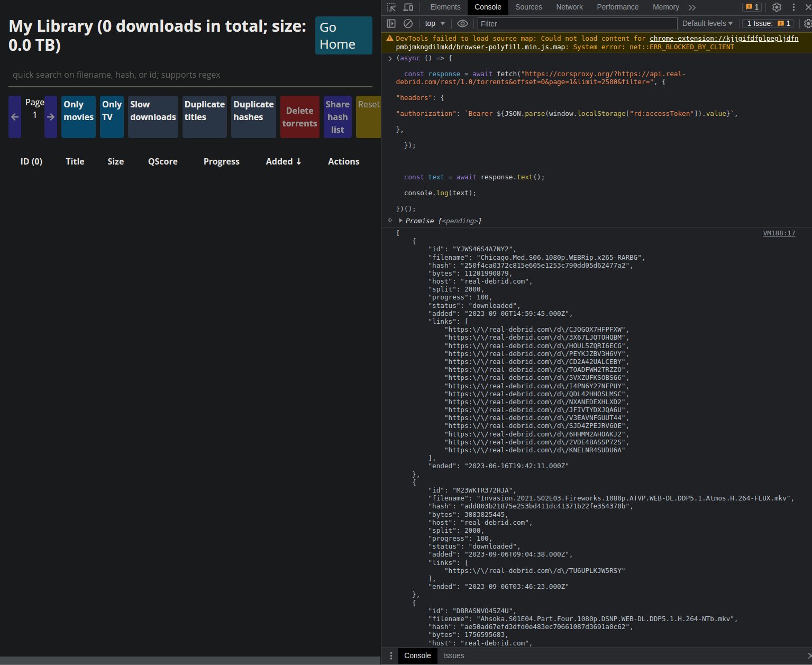This screenshot has height=665, width=812.
Task: Show the console sidebar
Action: coord(391,23)
